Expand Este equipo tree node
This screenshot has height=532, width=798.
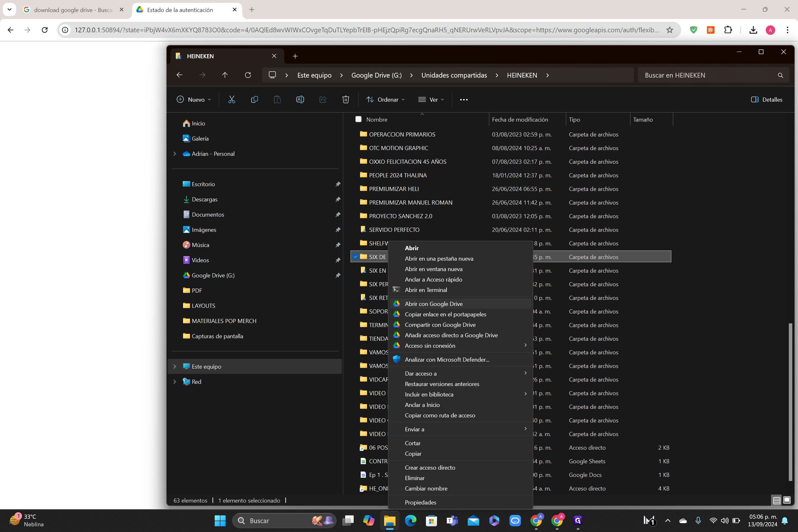tap(175, 366)
